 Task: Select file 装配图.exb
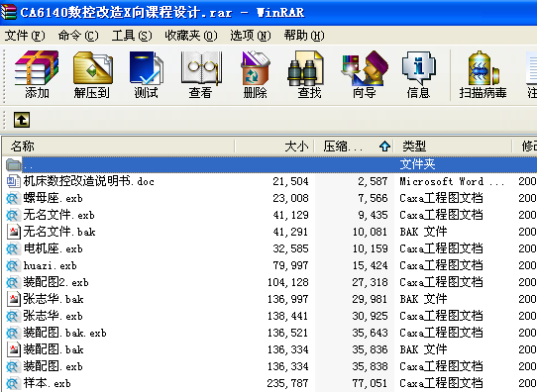[x=54, y=366]
